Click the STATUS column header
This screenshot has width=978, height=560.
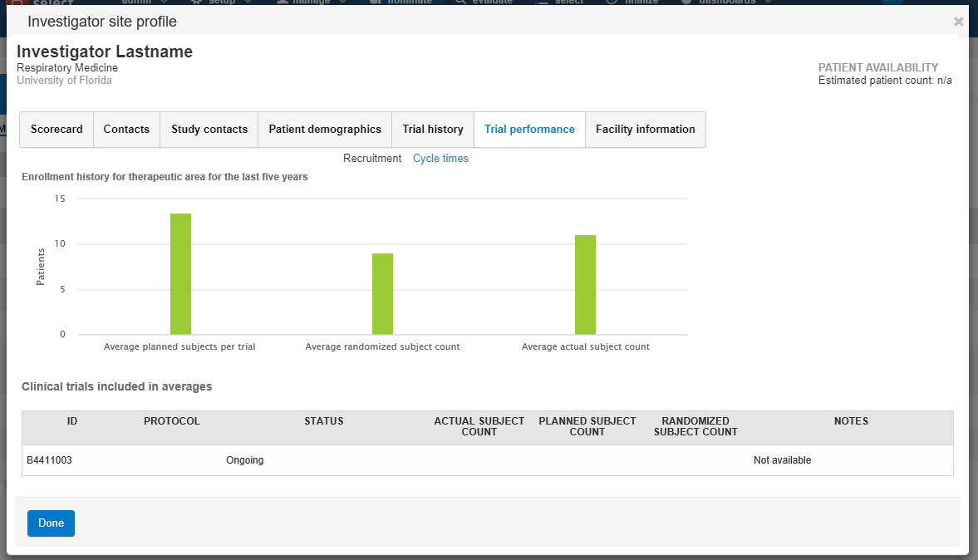click(324, 421)
